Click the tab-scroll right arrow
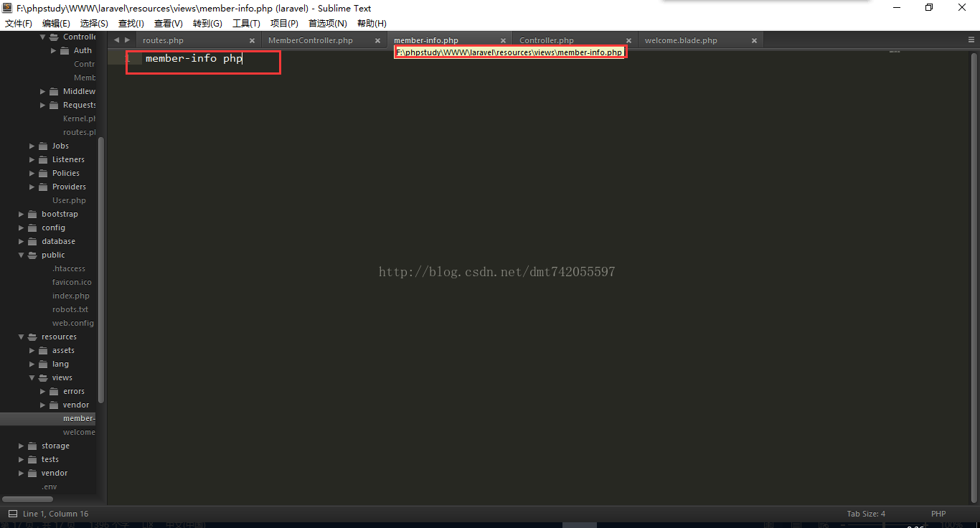Viewport: 980px width, 528px height. click(128, 40)
